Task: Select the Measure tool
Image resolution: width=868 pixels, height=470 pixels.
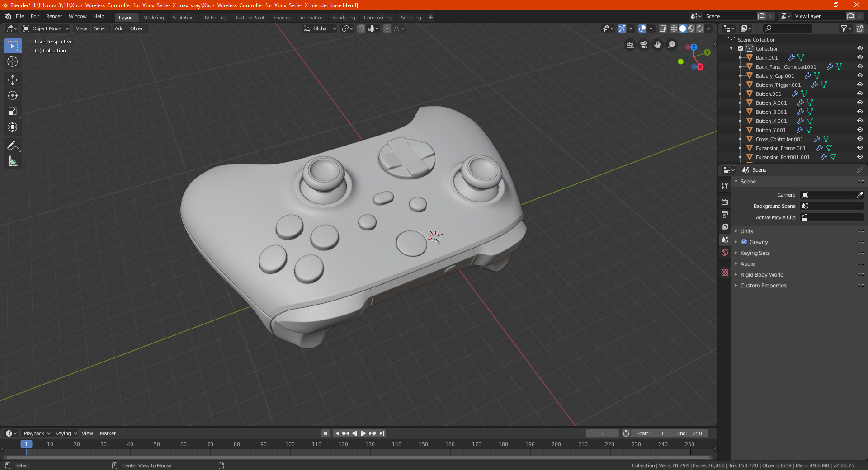Action: (13, 161)
